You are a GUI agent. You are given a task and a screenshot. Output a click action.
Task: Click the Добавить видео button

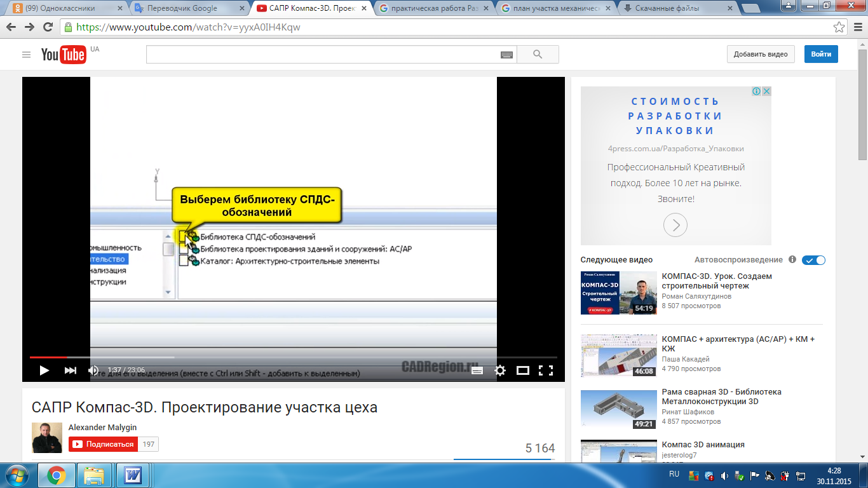[761, 54]
